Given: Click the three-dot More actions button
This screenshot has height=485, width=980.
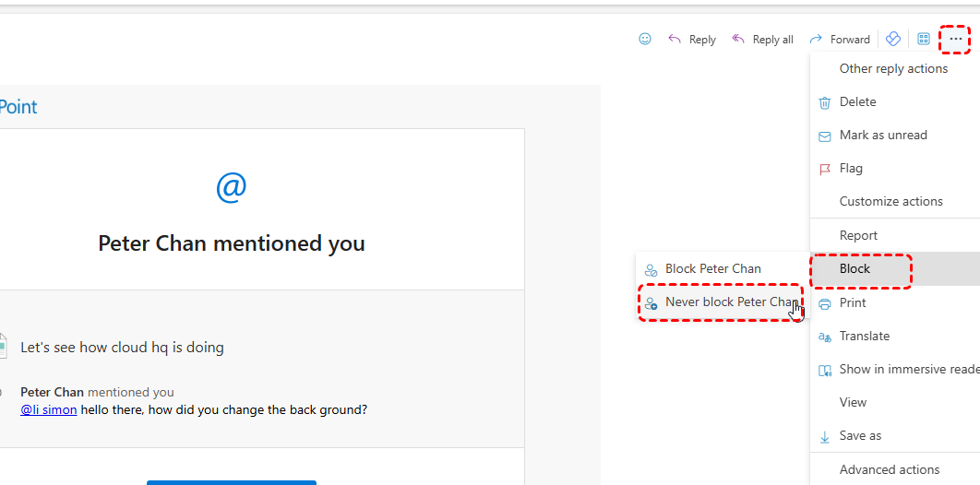Looking at the screenshot, I should point(955,39).
